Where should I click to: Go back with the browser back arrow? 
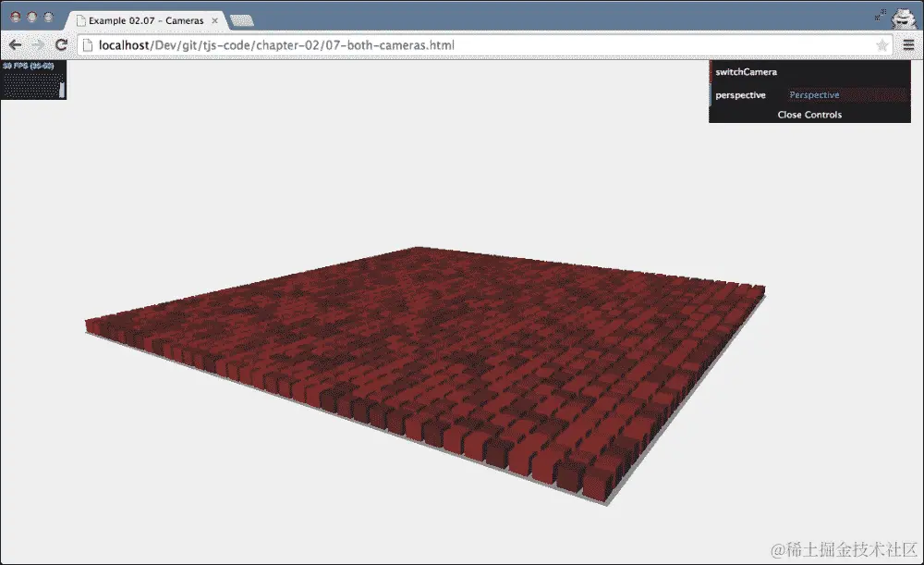[16, 44]
